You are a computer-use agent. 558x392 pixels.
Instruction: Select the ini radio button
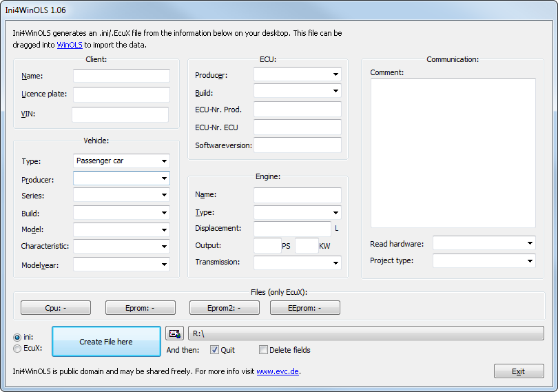pyautogui.click(x=17, y=337)
